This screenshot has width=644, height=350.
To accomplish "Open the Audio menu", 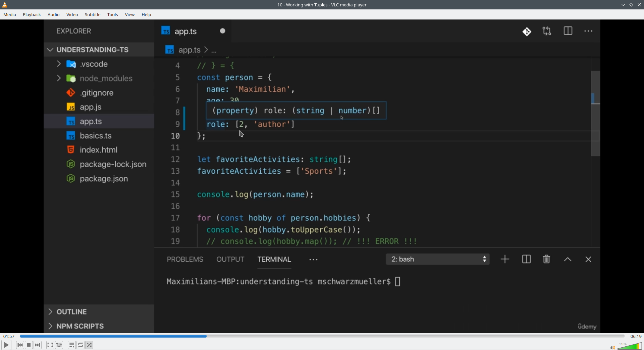I will (54, 15).
